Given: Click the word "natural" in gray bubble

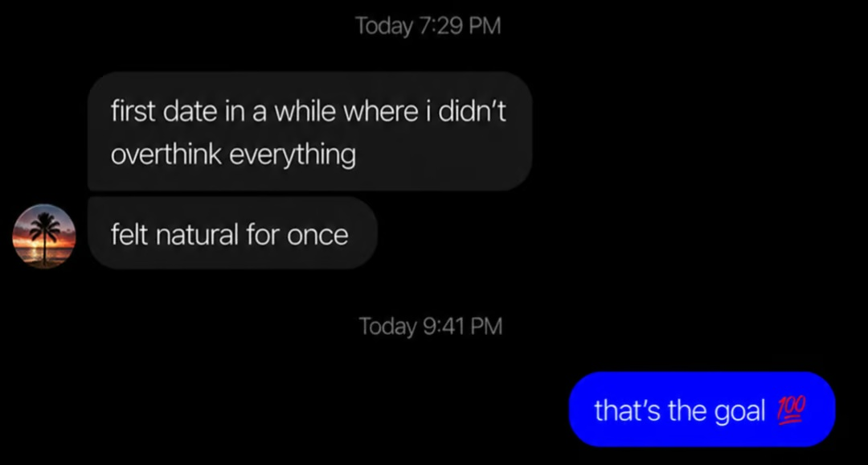Looking at the screenshot, I should click(197, 234).
